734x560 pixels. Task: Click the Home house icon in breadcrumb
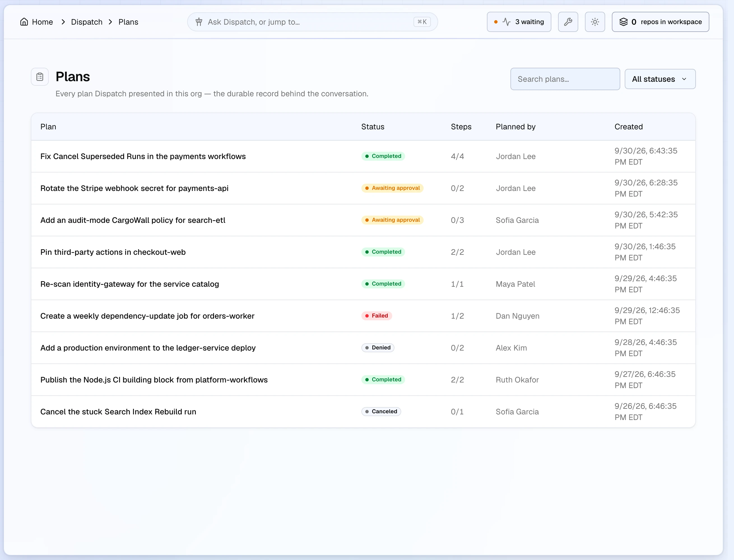pyautogui.click(x=24, y=22)
